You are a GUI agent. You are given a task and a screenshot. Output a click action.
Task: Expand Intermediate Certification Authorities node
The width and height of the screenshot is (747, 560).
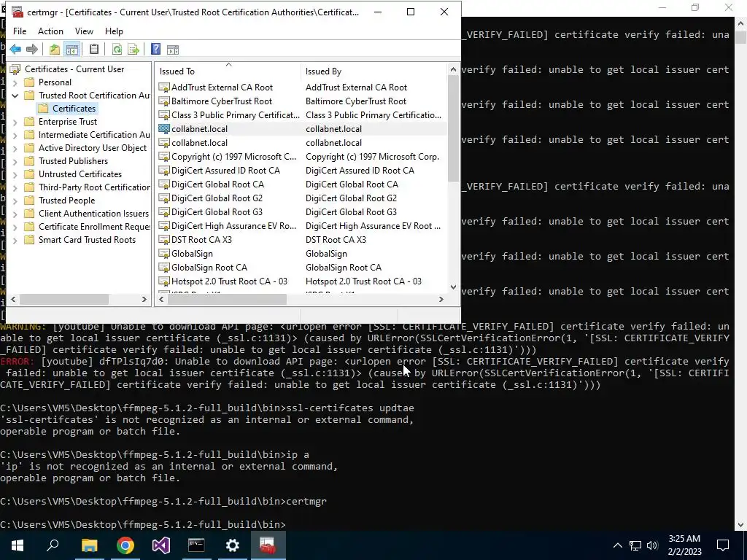[x=15, y=135]
